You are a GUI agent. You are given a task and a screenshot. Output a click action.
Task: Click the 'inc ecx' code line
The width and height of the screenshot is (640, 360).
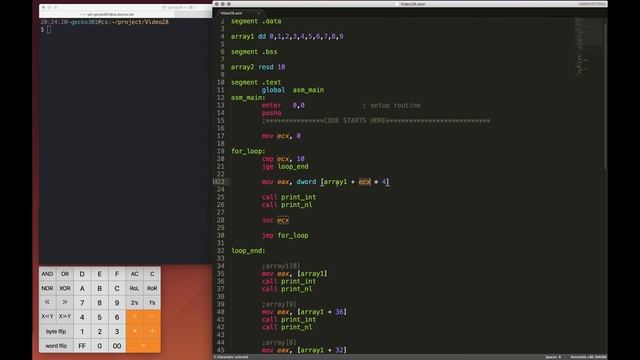(276, 220)
